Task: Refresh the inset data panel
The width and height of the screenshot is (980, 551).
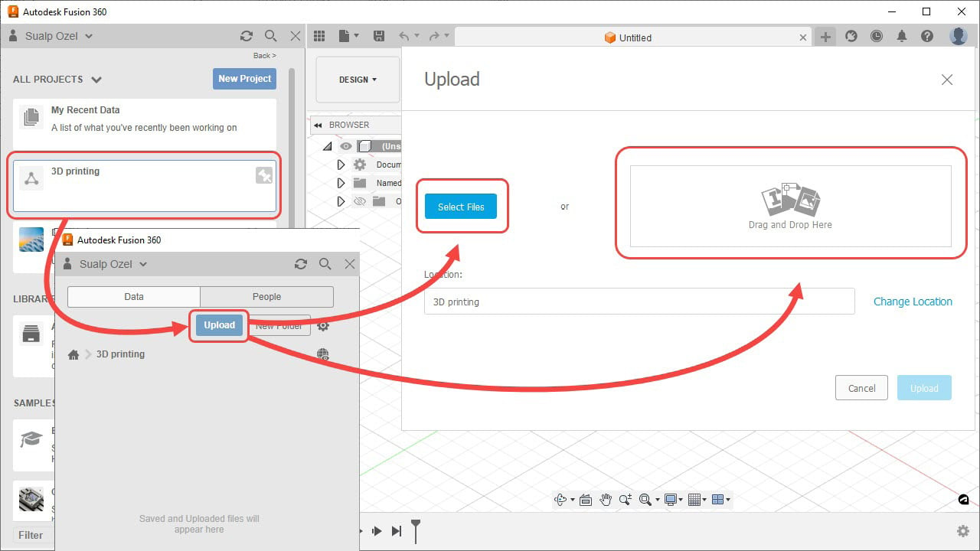Action: 300,264
